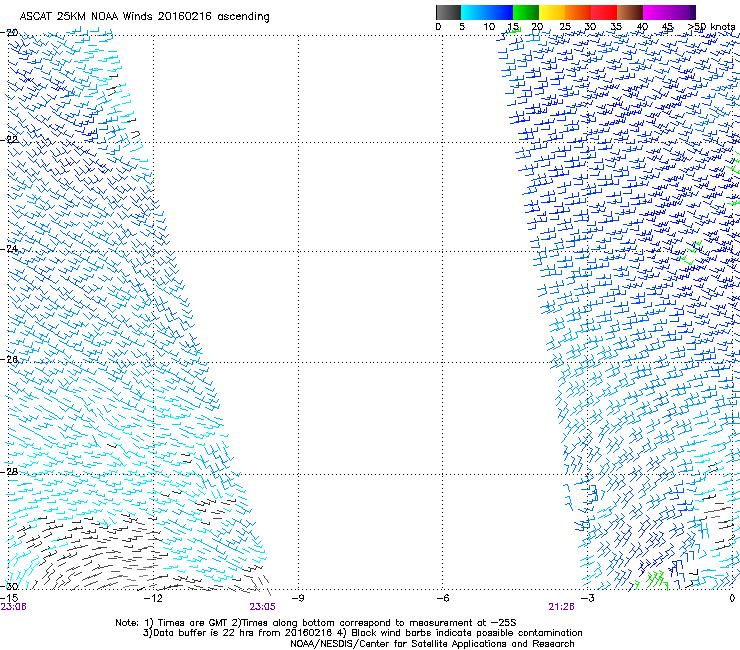
Task: Click the note 'Times are GMT' line
Action: click(316, 623)
